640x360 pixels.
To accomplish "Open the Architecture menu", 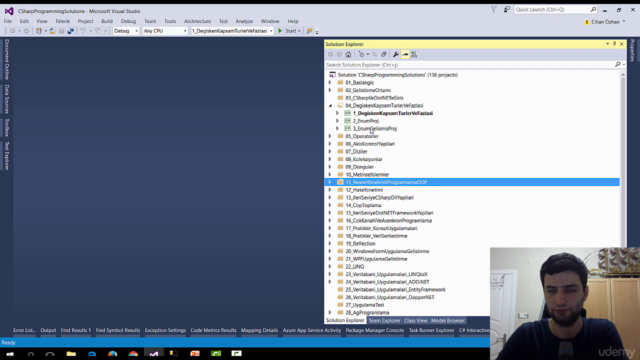I will pyautogui.click(x=197, y=21).
